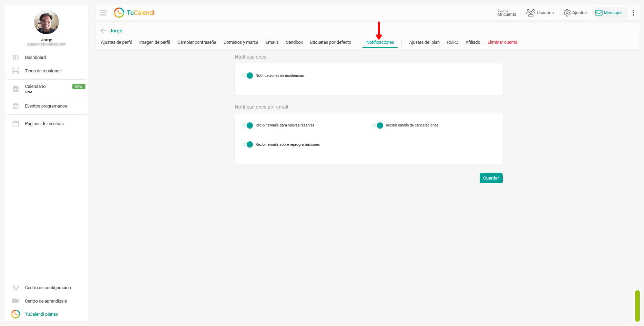Click the hamburger menu icon
The image size is (644, 326).
[103, 13]
